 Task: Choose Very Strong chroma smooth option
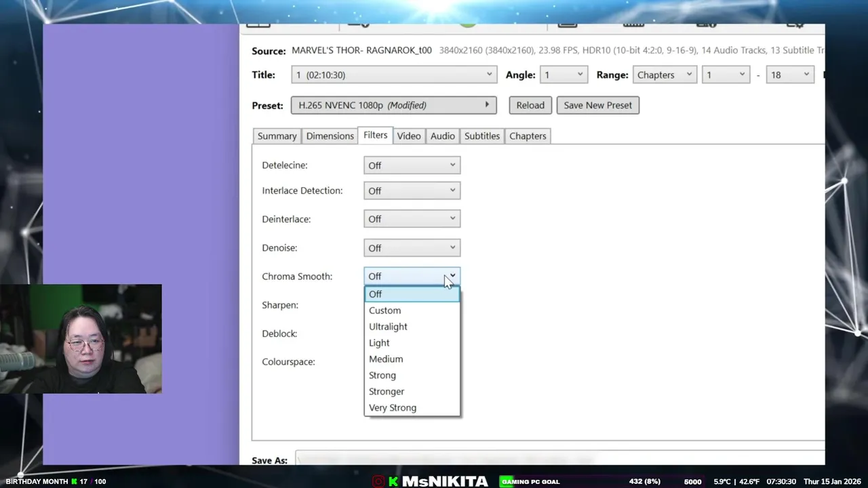point(412,408)
